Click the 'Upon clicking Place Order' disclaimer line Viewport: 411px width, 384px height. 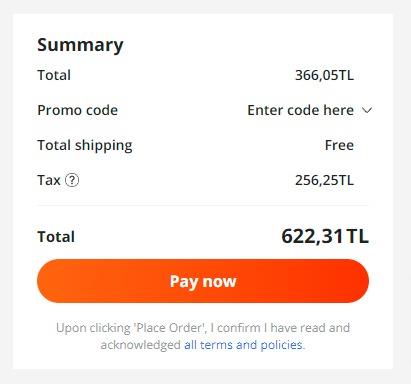point(203,328)
